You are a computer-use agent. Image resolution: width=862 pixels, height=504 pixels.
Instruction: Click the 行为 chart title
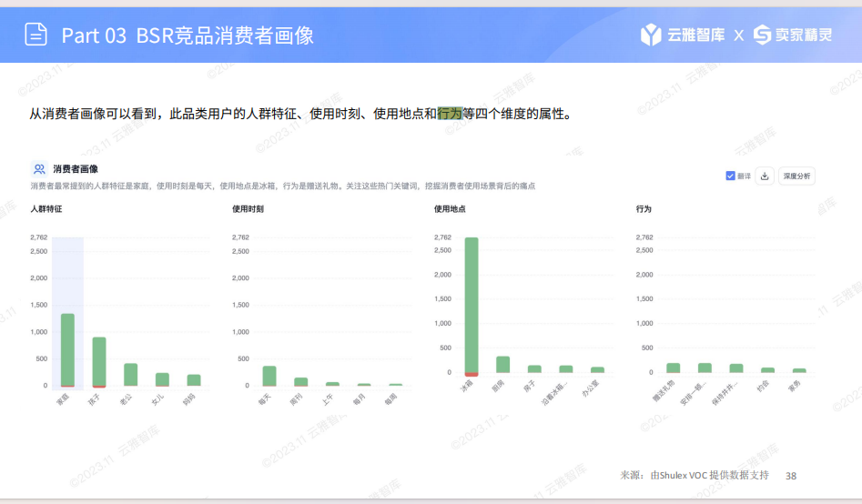[x=644, y=209]
